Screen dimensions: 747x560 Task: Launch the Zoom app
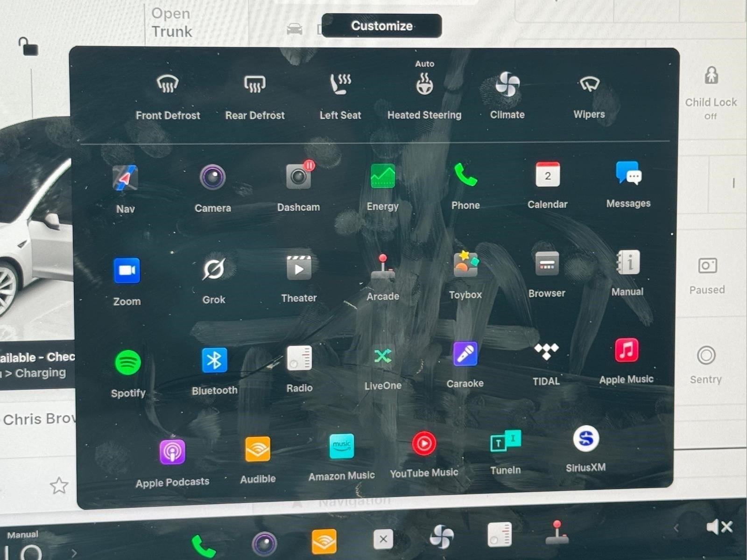click(x=127, y=271)
